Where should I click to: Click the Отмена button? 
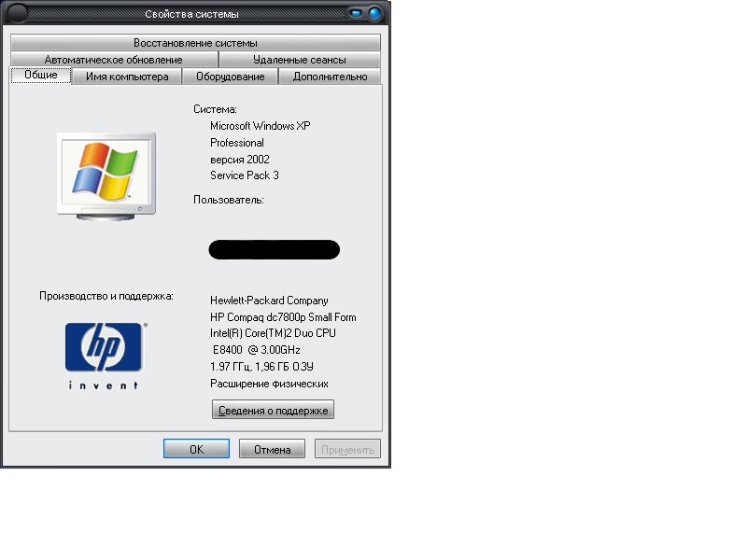coord(273,449)
